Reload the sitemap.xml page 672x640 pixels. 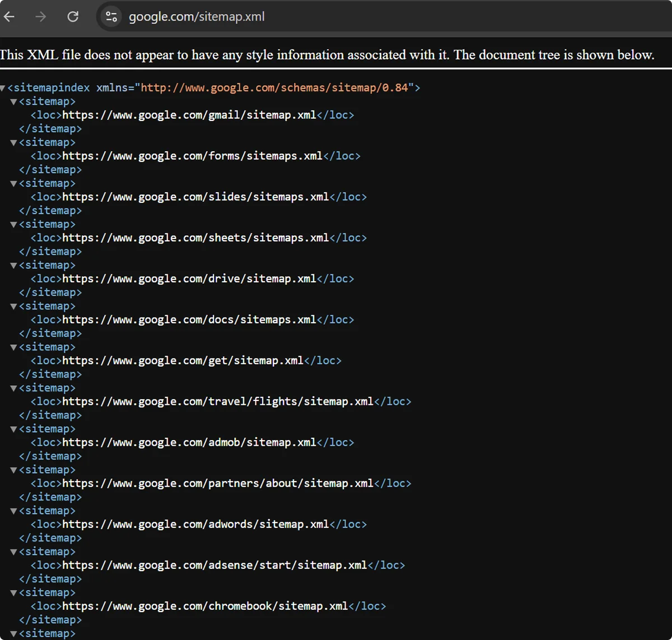[x=73, y=17]
